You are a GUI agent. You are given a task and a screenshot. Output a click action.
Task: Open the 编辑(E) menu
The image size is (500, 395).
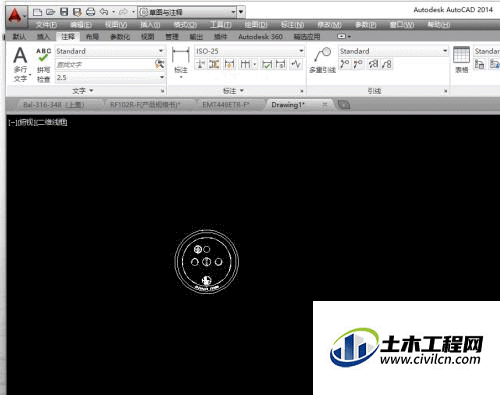[81, 25]
